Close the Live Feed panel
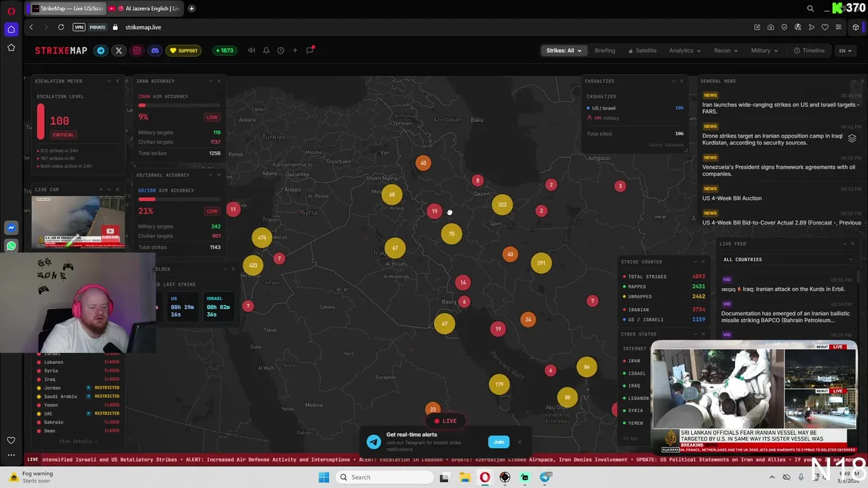This screenshot has height=488, width=868. (852, 243)
